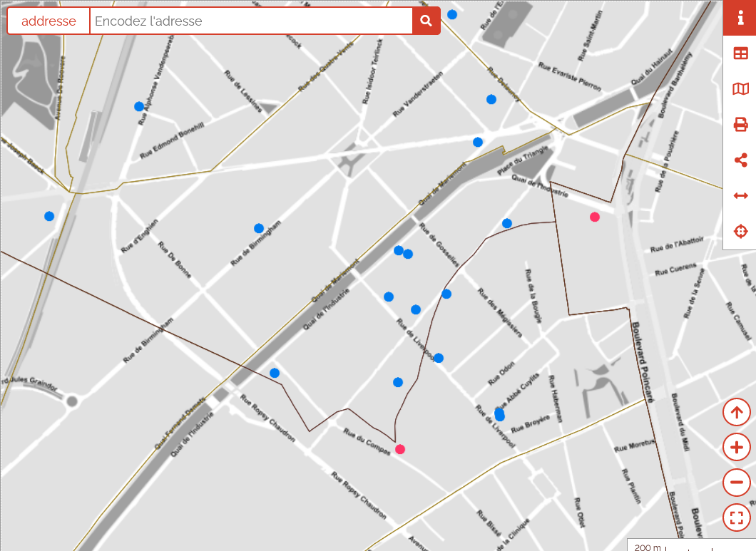Viewport: 756px width, 551px height.
Task: Click the share icon
Action: [740, 160]
